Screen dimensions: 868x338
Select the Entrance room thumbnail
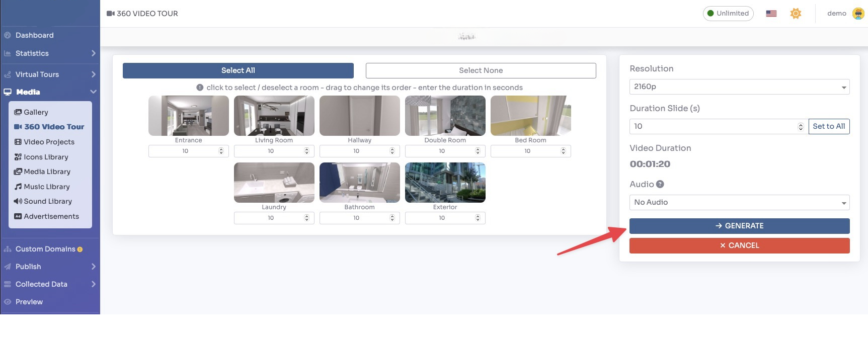[x=189, y=116]
